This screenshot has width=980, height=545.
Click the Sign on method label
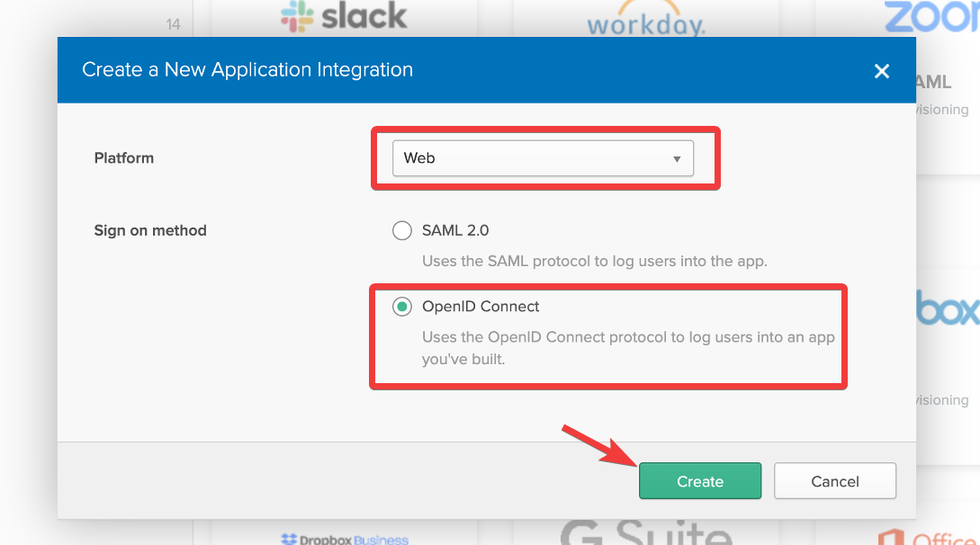[x=150, y=231]
